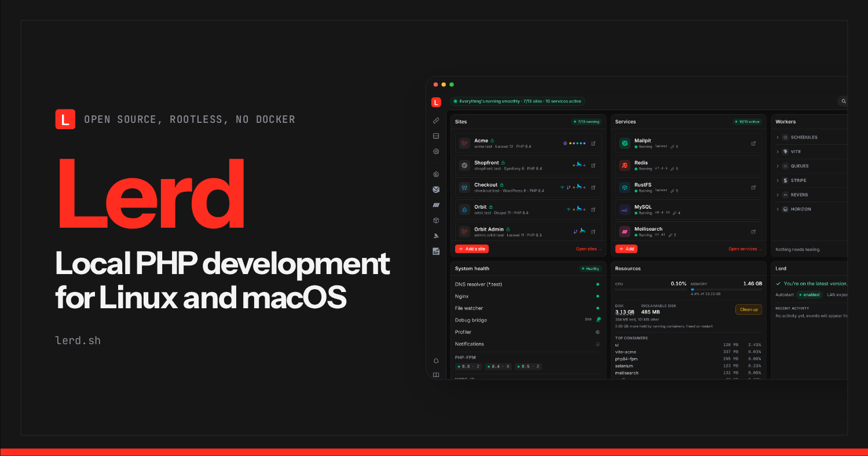868x456 pixels.
Task: Toggle the Profiler status icon
Action: click(x=598, y=332)
